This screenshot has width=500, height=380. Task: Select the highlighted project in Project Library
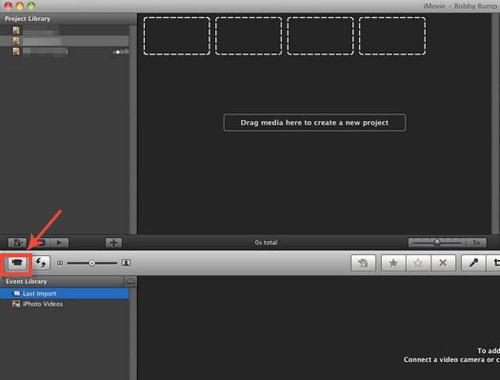click(x=64, y=41)
